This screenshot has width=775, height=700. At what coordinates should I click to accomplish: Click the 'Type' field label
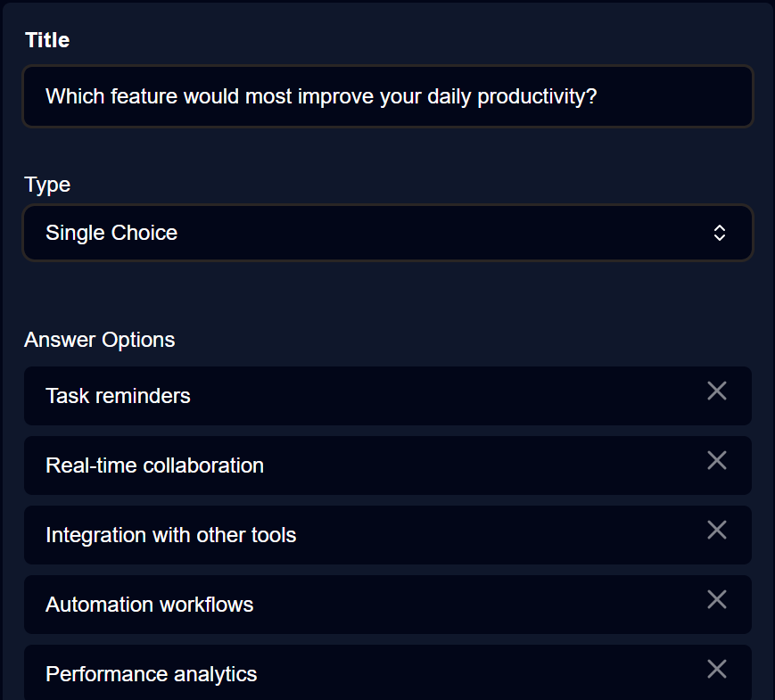[x=47, y=185]
